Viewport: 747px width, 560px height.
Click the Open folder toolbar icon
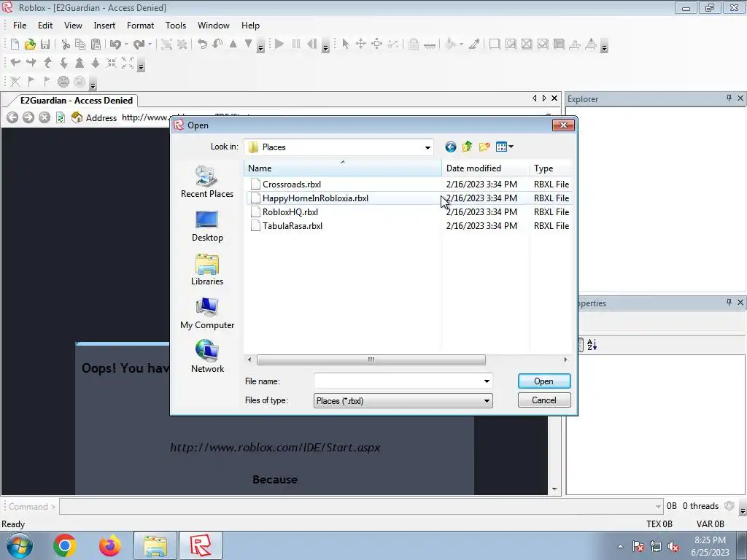tap(30, 44)
